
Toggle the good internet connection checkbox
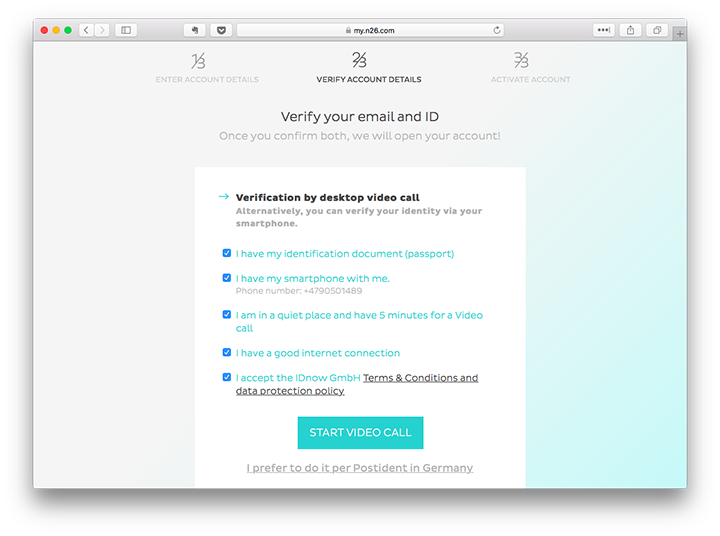(x=227, y=352)
